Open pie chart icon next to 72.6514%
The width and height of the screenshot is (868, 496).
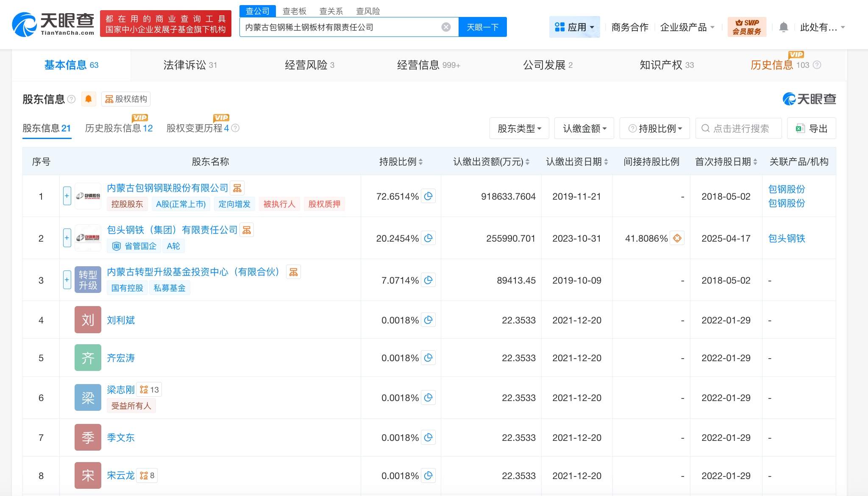(428, 196)
